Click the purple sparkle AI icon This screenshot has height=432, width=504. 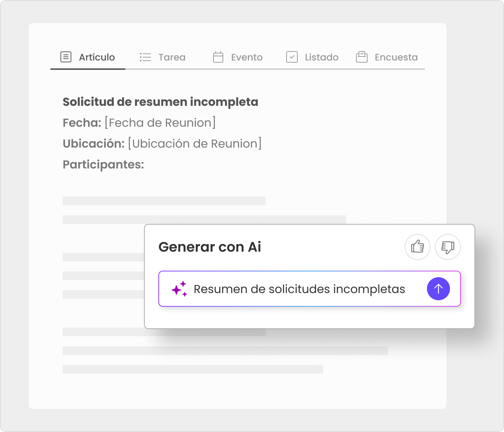[179, 289]
